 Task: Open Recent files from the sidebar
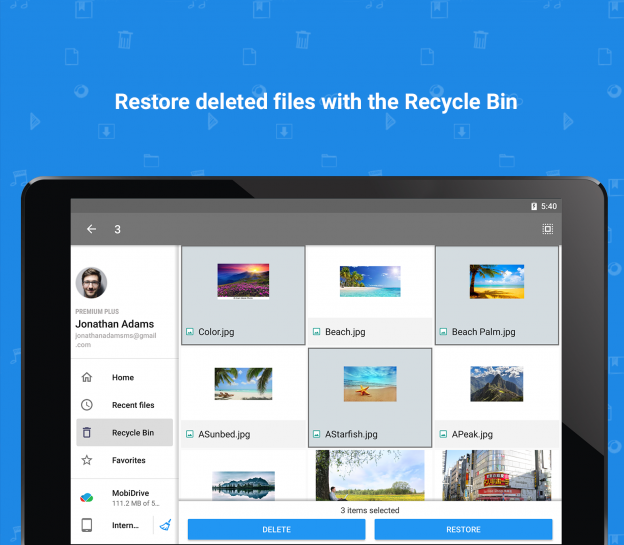125,405
